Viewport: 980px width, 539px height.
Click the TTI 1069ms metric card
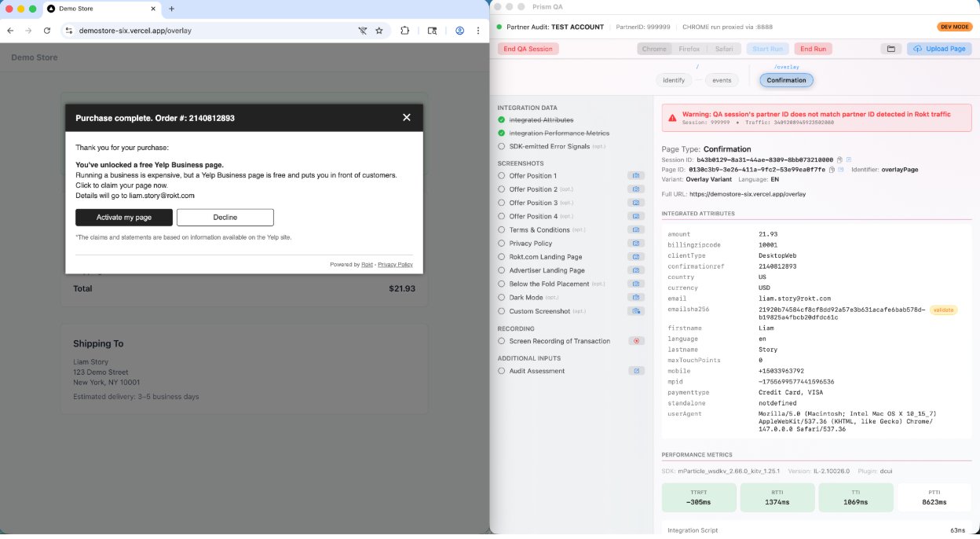click(856, 497)
